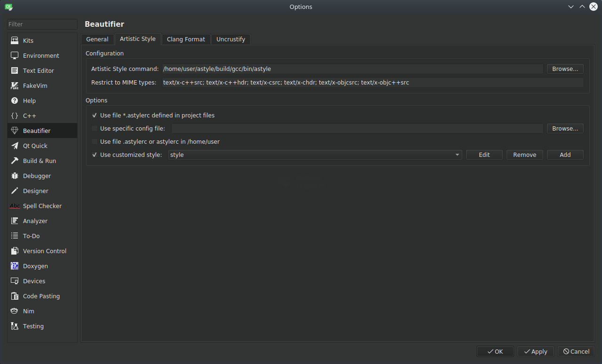Uncheck the Use customized style option
This screenshot has width=602, height=364.
tap(95, 155)
